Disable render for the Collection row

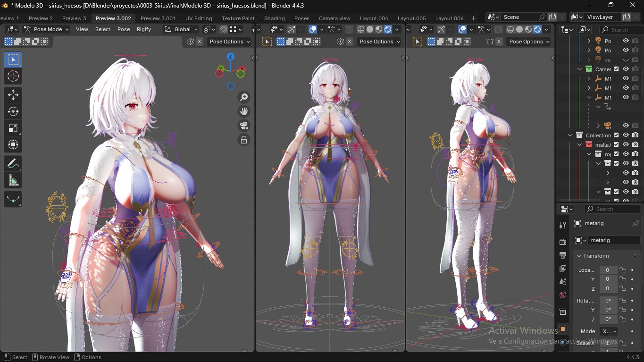coord(635,135)
